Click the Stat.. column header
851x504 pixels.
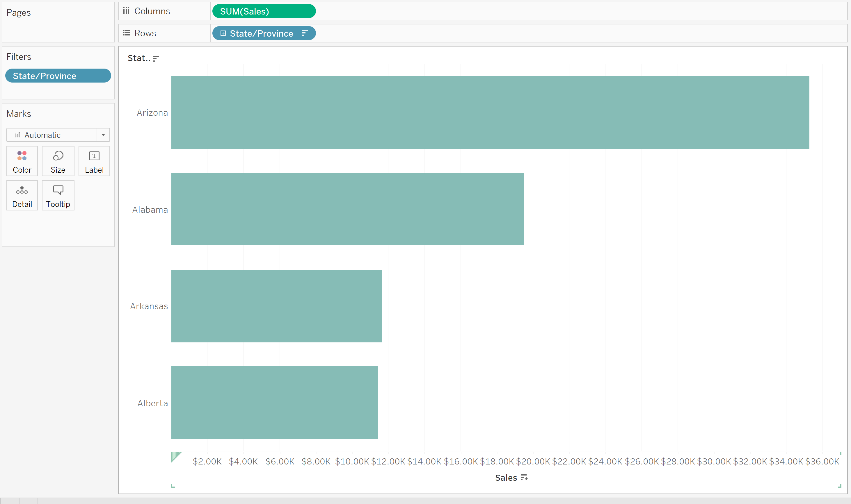139,58
